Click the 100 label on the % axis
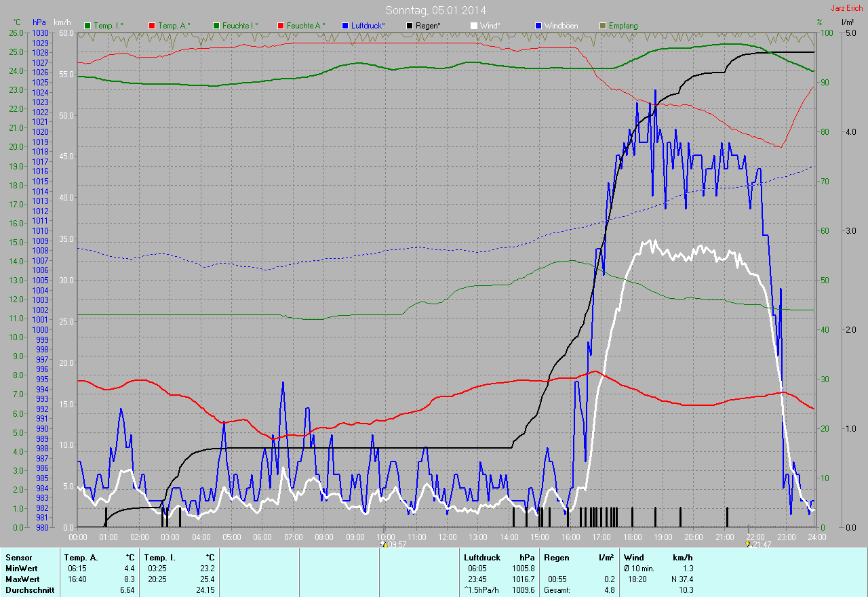The height and width of the screenshot is (597, 868). [x=827, y=33]
